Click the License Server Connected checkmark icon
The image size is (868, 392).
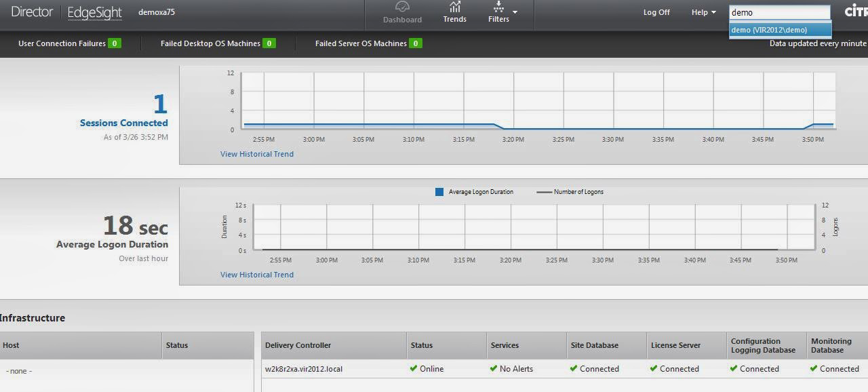click(x=654, y=368)
